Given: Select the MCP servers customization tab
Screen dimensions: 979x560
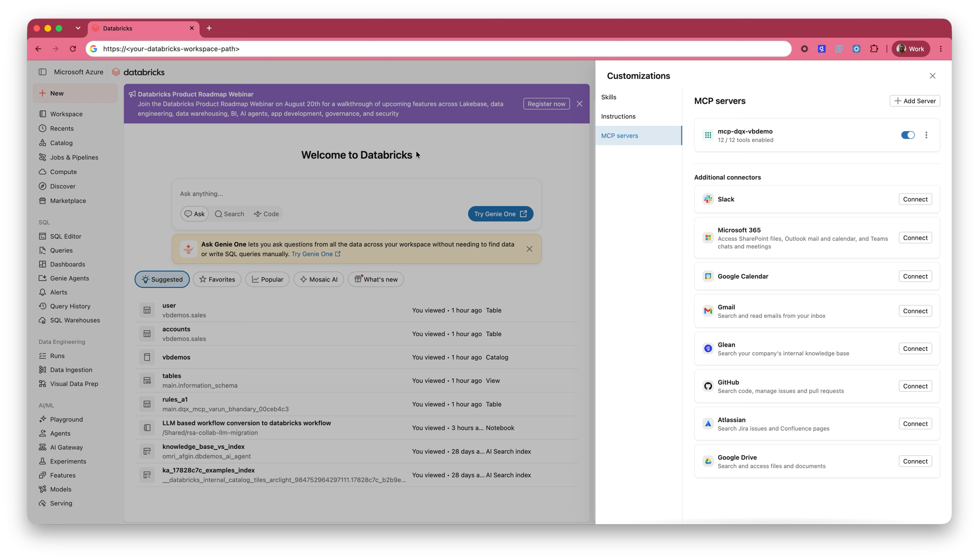Looking at the screenshot, I should [638, 136].
